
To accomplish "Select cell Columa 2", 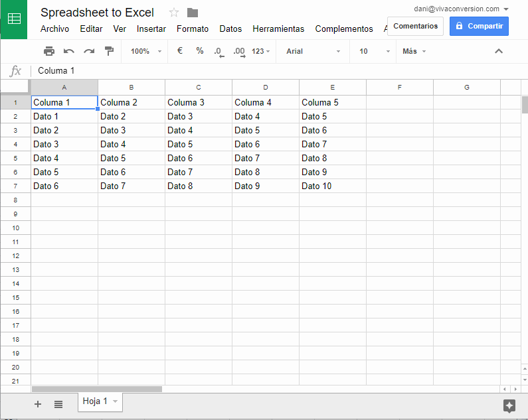I will (132, 102).
